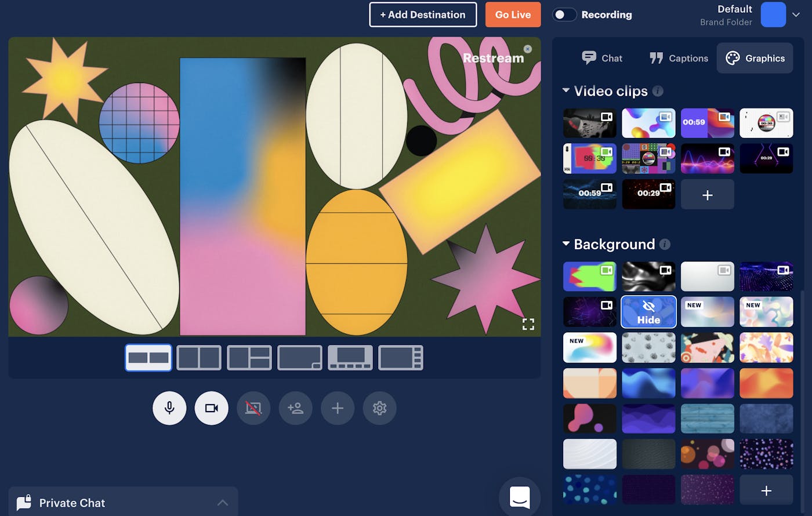The height and width of the screenshot is (516, 812).
Task: Show info about Background section
Action: point(665,244)
